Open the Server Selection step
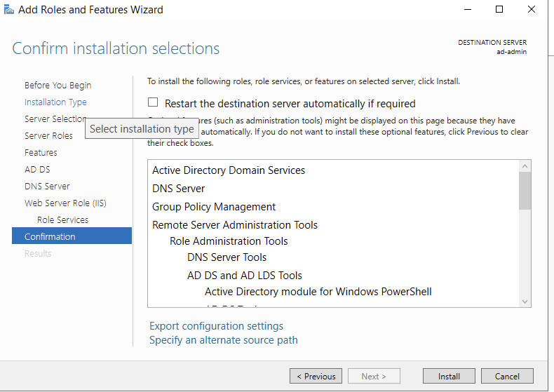Viewport: 554px width, 392px height. point(55,119)
